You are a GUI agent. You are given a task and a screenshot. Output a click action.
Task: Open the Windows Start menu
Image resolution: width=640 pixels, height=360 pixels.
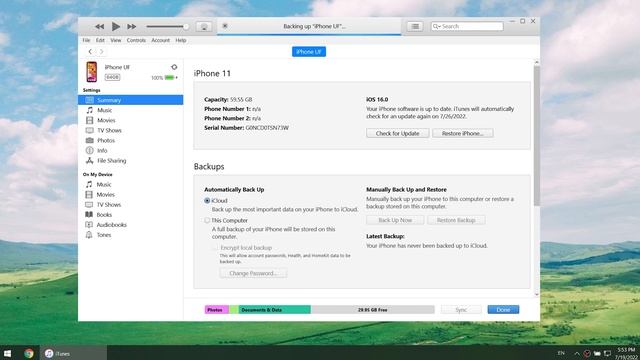tap(7, 353)
